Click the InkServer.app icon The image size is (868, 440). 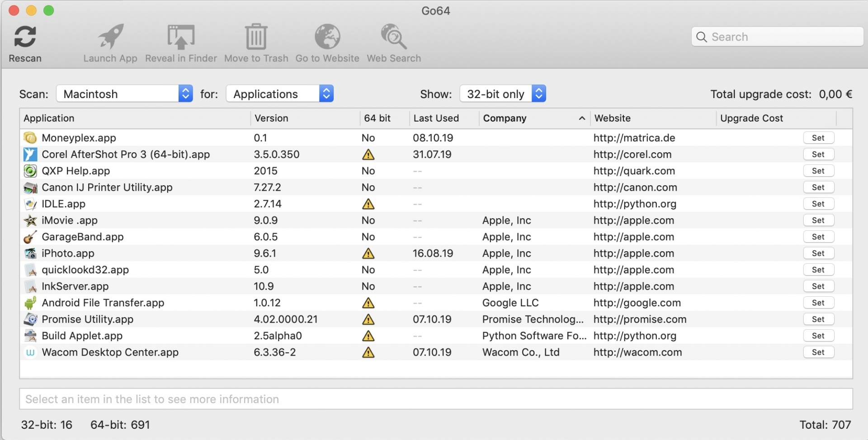30,286
